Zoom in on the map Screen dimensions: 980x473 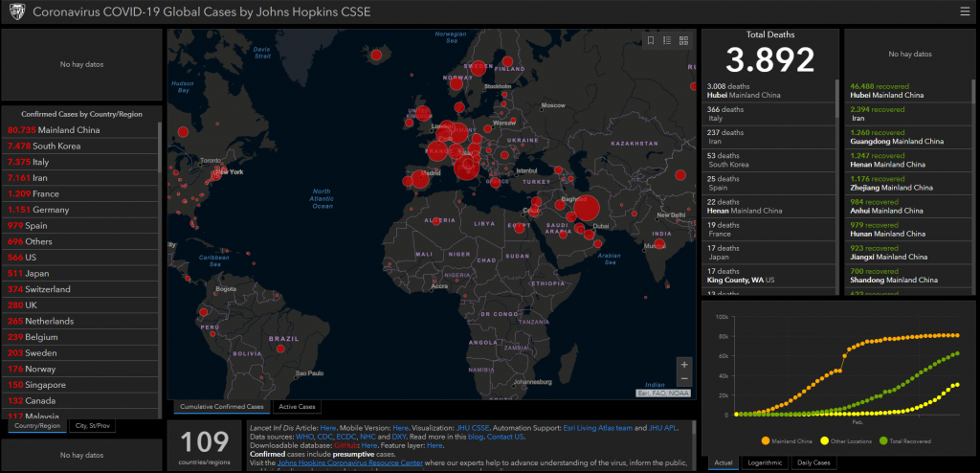[684, 364]
